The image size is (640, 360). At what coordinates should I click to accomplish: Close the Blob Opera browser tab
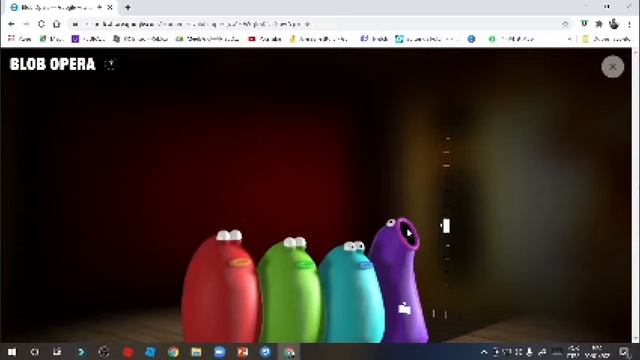click(110, 7)
